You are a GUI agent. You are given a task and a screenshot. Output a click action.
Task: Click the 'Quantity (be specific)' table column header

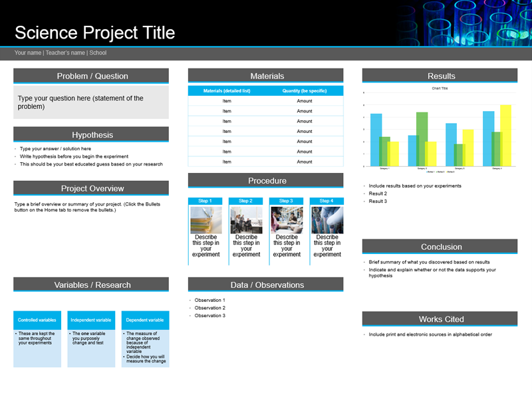(x=305, y=90)
